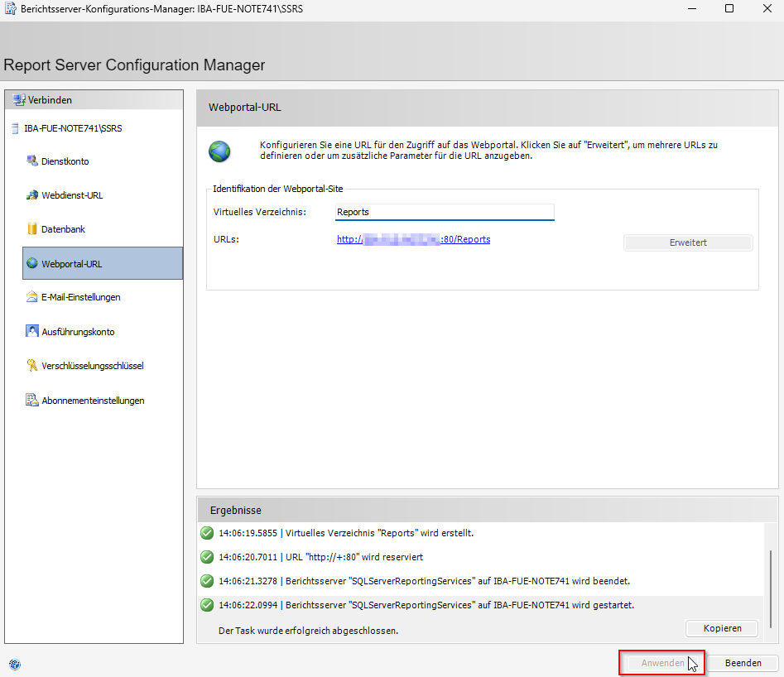Open the E-Mail-Einstellungen page
The height and width of the screenshot is (677, 784).
coord(80,297)
